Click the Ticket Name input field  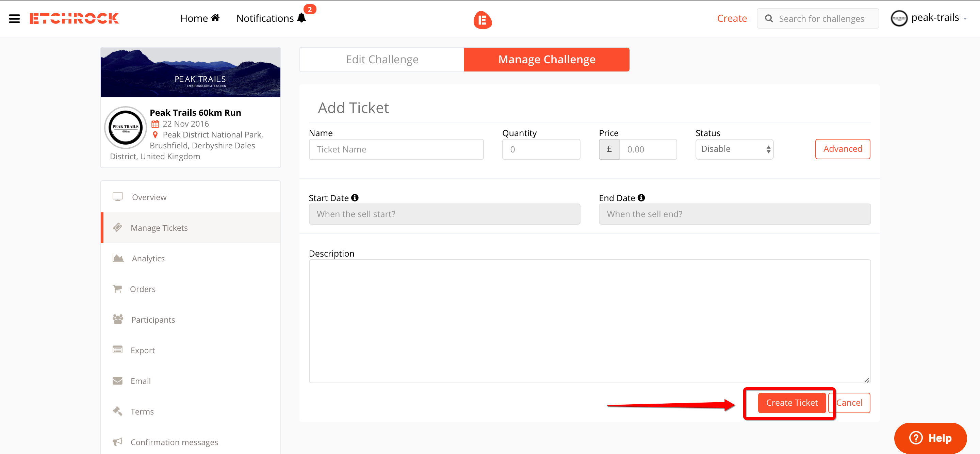pos(396,149)
